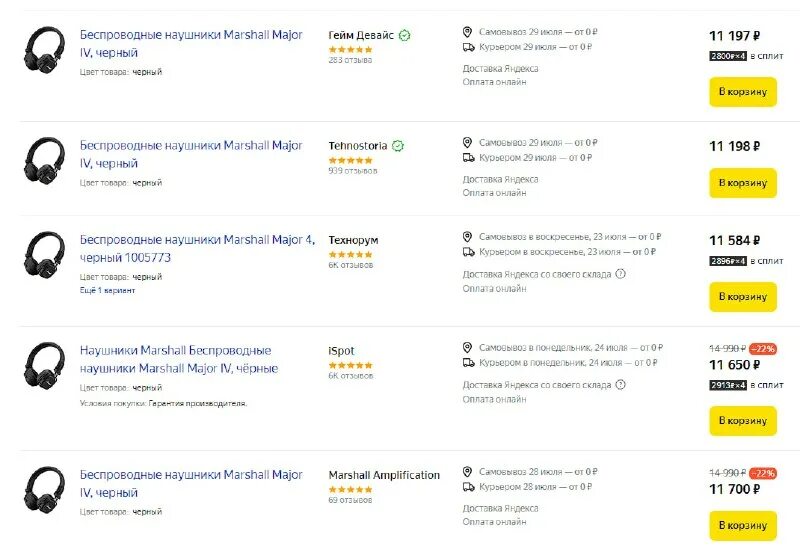Click verified badge next to Гейм Девайс
The image size is (800, 552).
(404, 35)
